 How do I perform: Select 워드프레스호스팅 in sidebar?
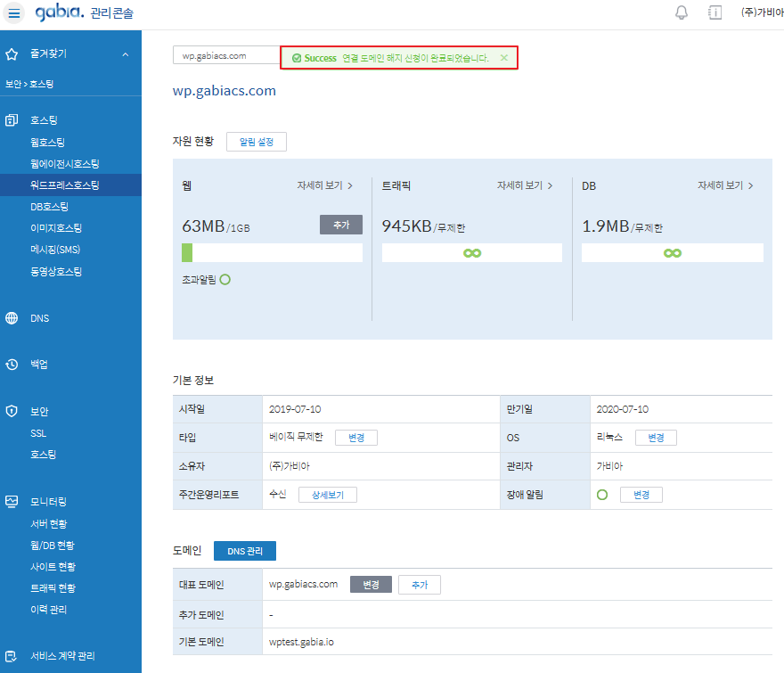coord(70,185)
